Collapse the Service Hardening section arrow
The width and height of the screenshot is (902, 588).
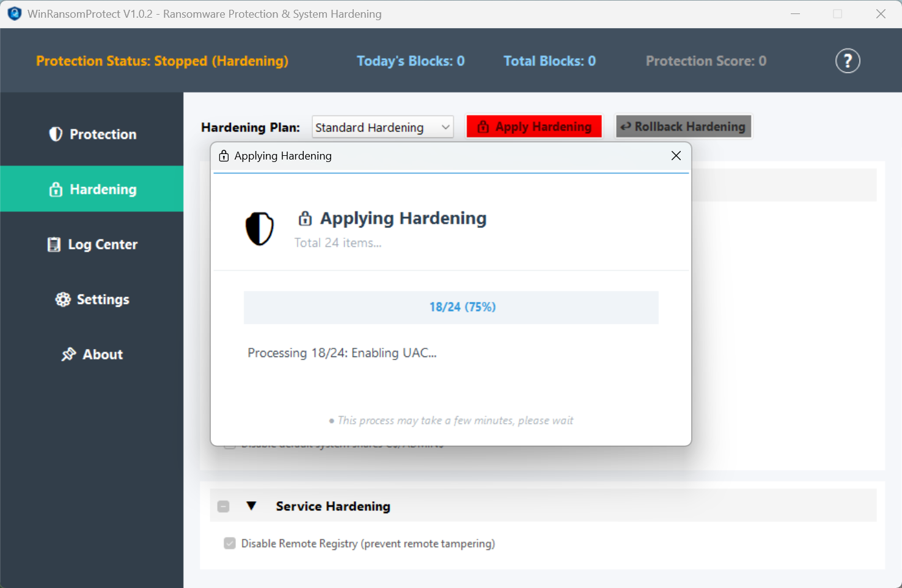tap(251, 506)
